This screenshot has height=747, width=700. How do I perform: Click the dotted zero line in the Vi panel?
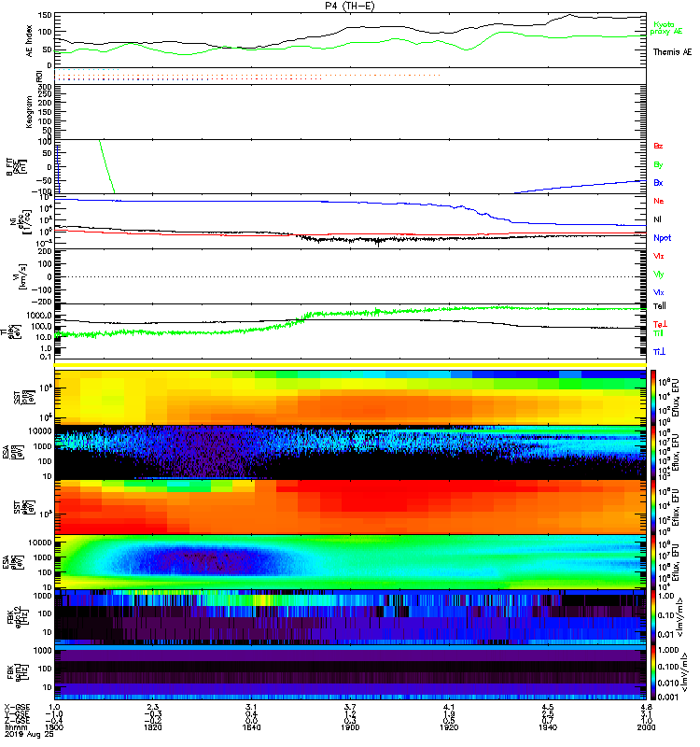click(350, 276)
